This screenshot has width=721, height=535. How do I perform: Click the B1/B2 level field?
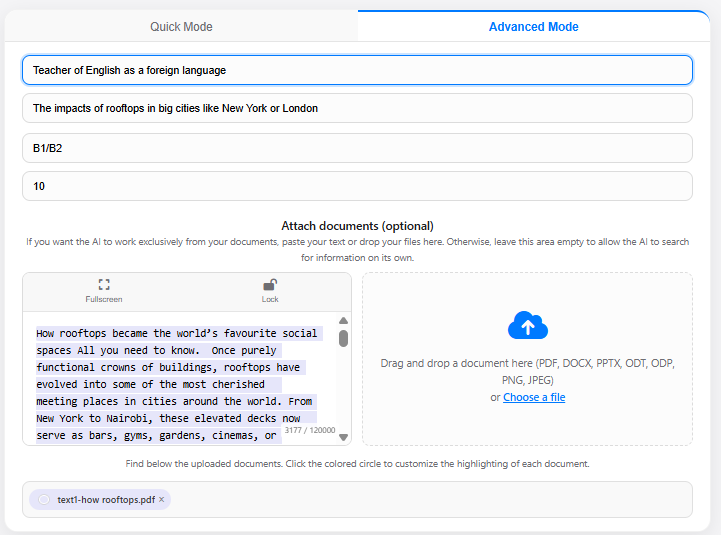[x=357, y=148]
